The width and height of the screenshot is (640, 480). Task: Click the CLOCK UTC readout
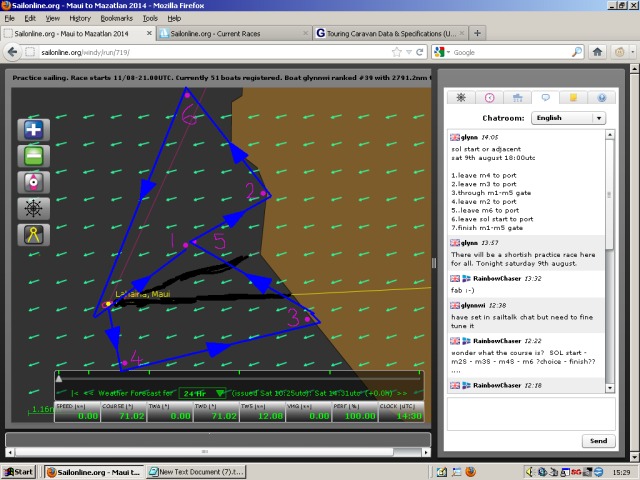click(x=401, y=412)
